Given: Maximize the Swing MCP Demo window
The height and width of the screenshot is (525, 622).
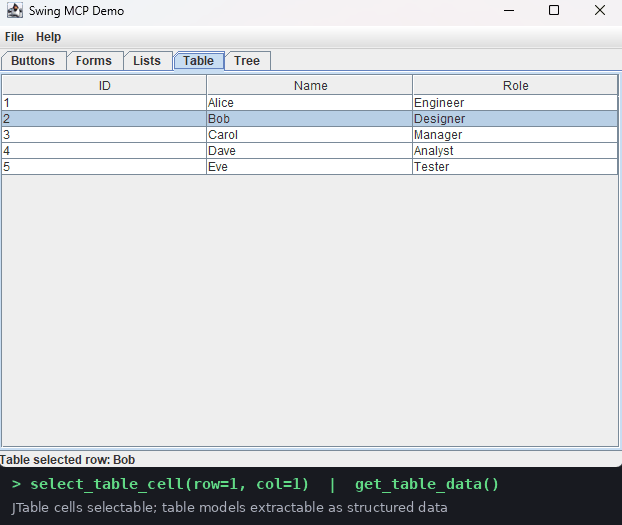Looking at the screenshot, I should click(554, 11).
